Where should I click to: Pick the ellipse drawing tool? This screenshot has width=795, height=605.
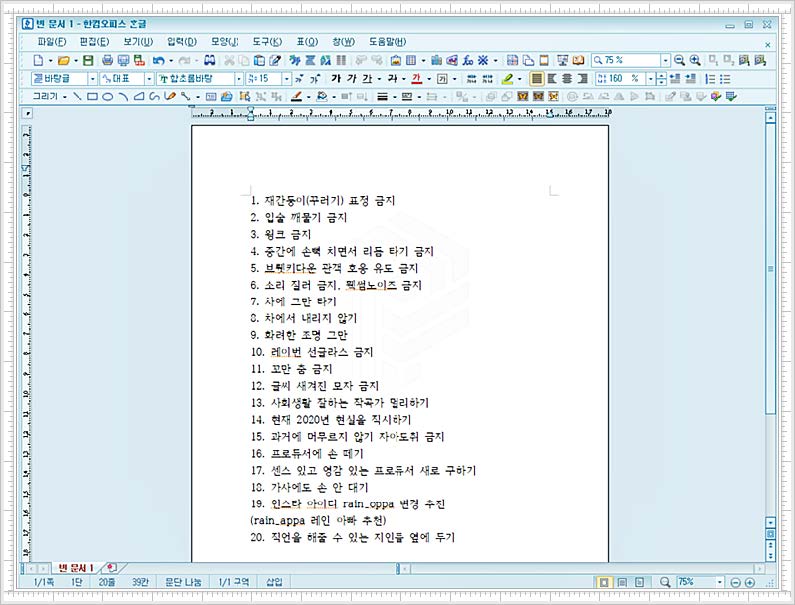(x=107, y=96)
